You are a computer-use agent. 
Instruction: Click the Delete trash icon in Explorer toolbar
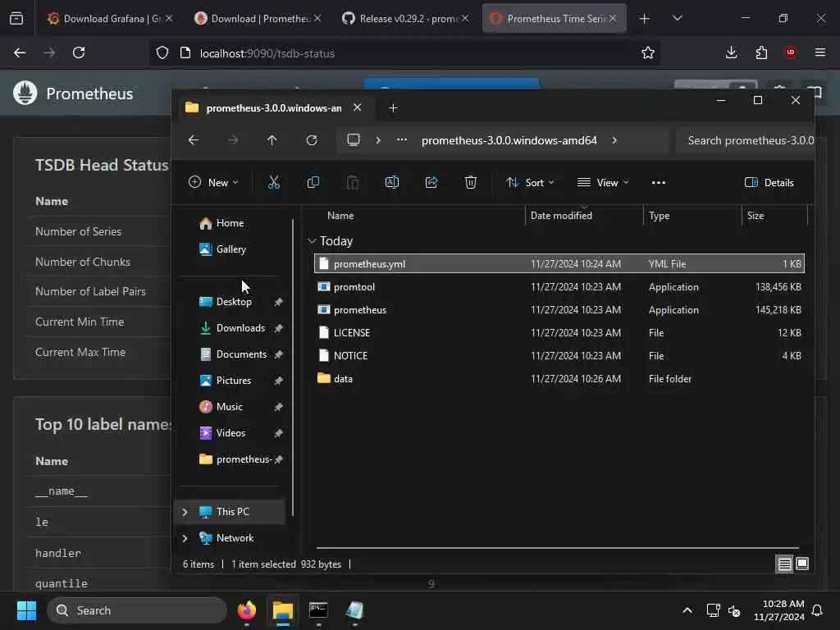(x=470, y=183)
